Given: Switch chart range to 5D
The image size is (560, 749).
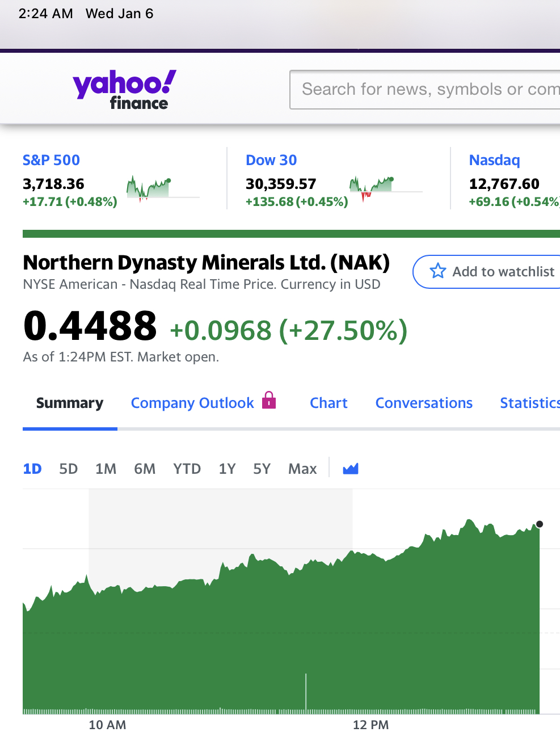Looking at the screenshot, I should (x=68, y=469).
